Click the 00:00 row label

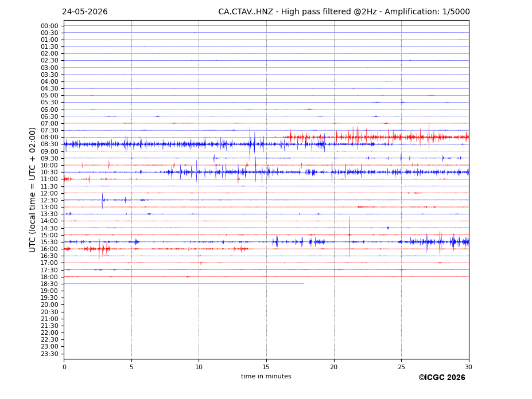49,26
